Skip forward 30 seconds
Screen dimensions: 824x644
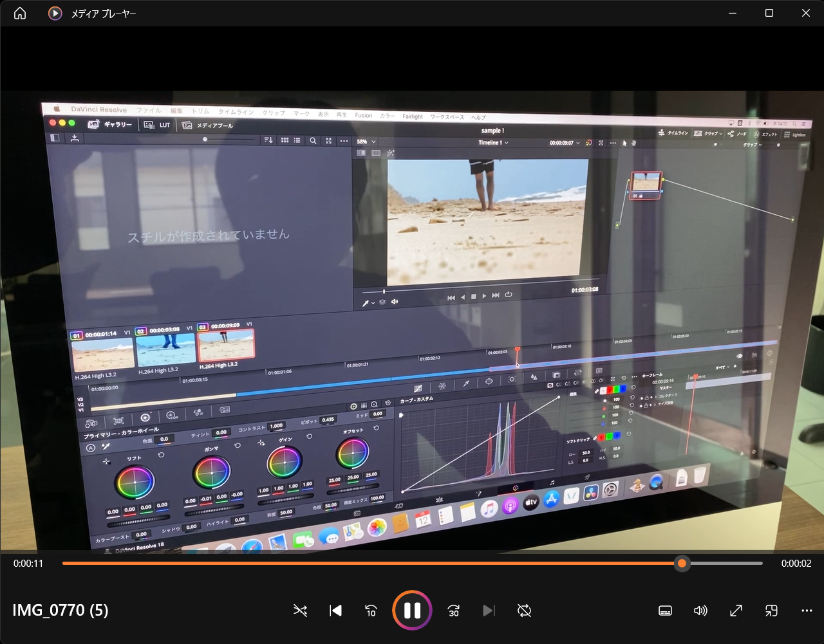(454, 611)
